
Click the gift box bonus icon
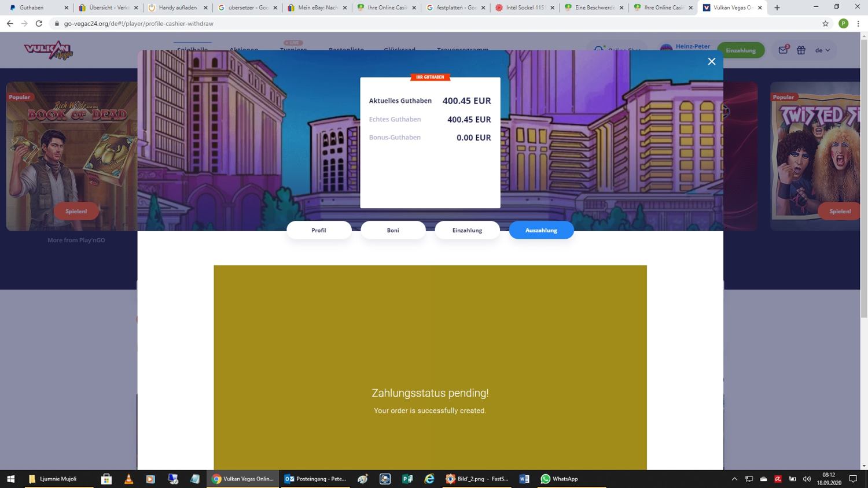[801, 50]
